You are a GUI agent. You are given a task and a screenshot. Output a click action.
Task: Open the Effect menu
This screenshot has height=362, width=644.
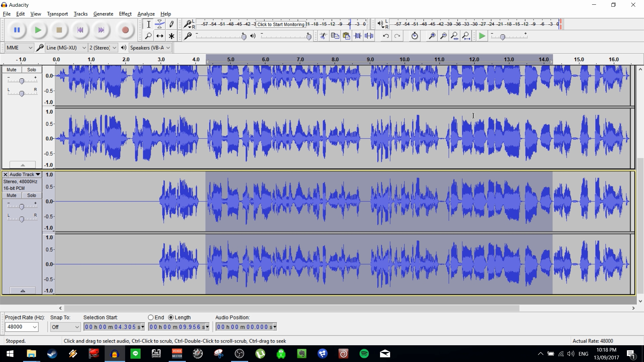pos(125,14)
